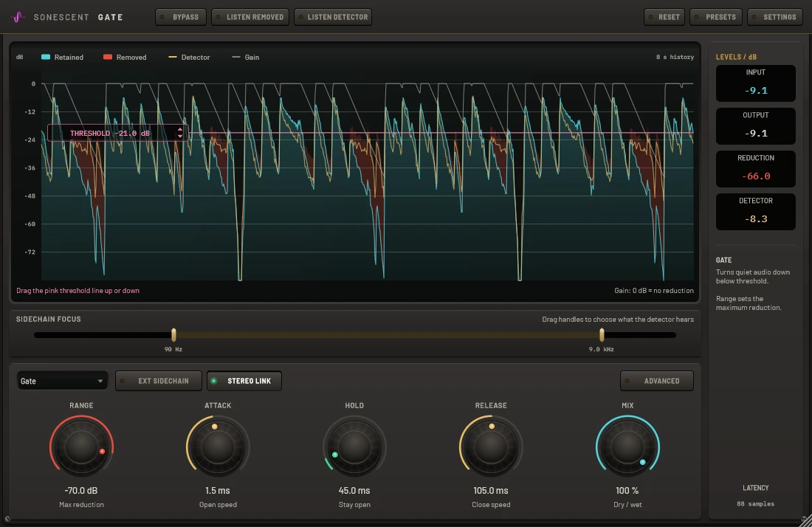
Task: Click the 105.0 ms release value
Action: [x=491, y=490]
